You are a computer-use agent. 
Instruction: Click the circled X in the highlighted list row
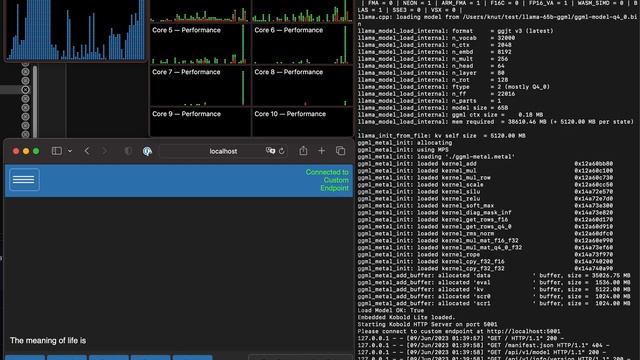click(25, 90)
